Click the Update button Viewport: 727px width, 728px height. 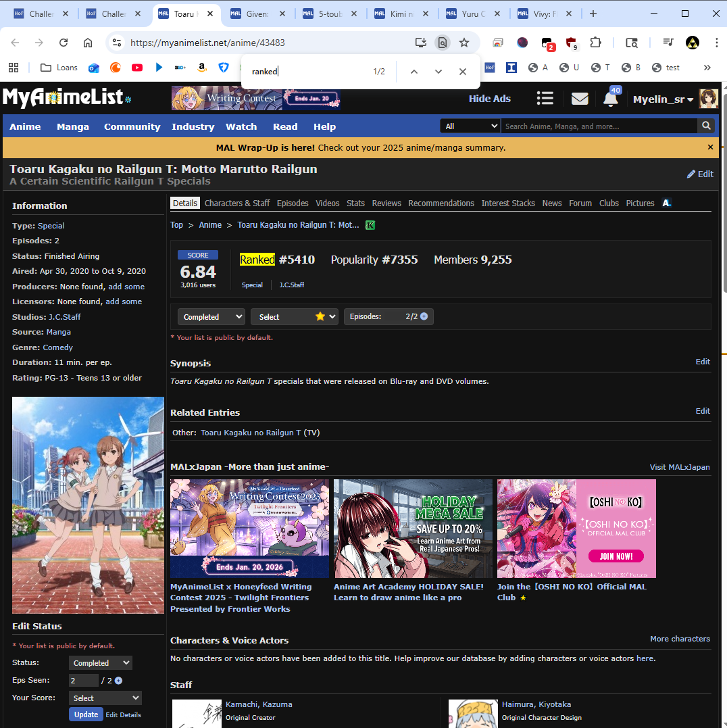click(86, 714)
